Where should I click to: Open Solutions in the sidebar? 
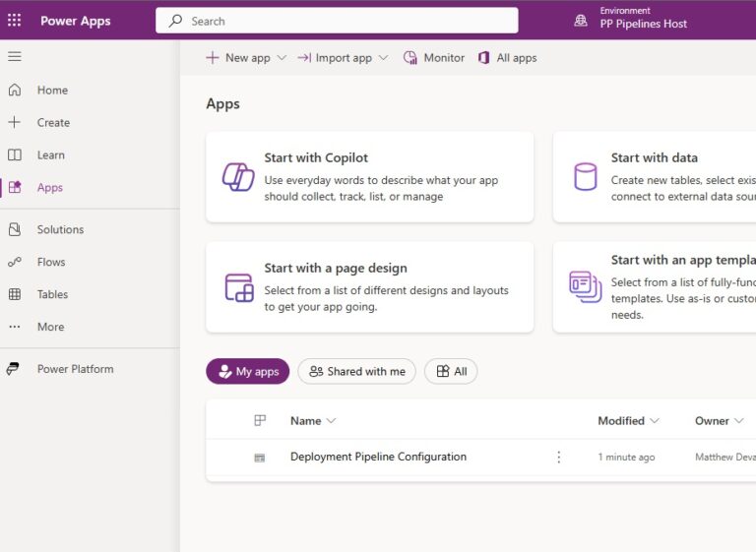pos(60,229)
